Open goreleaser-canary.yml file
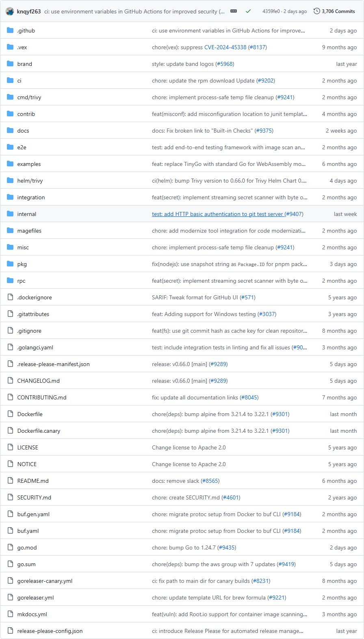This screenshot has height=639, width=364. pyautogui.click(x=45, y=581)
